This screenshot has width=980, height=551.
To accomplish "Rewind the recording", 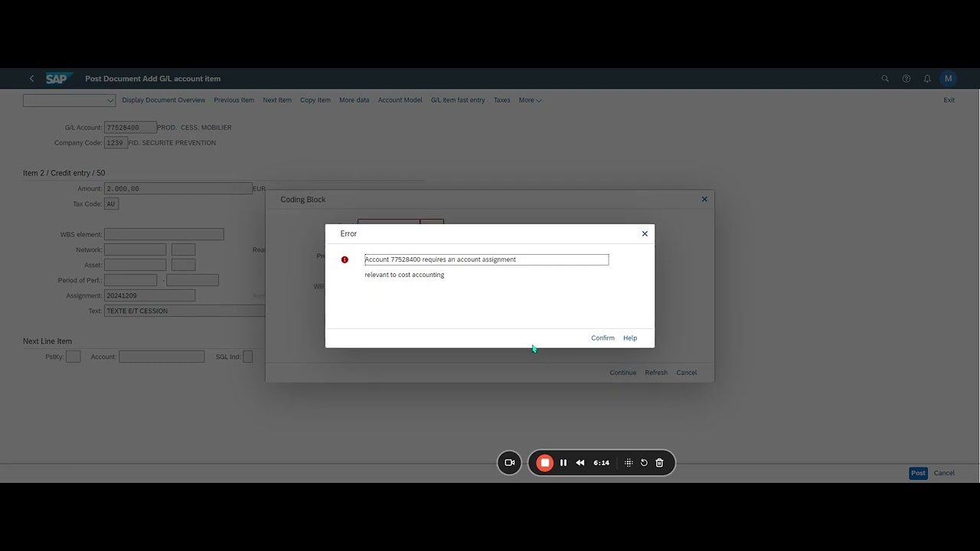I will [580, 462].
